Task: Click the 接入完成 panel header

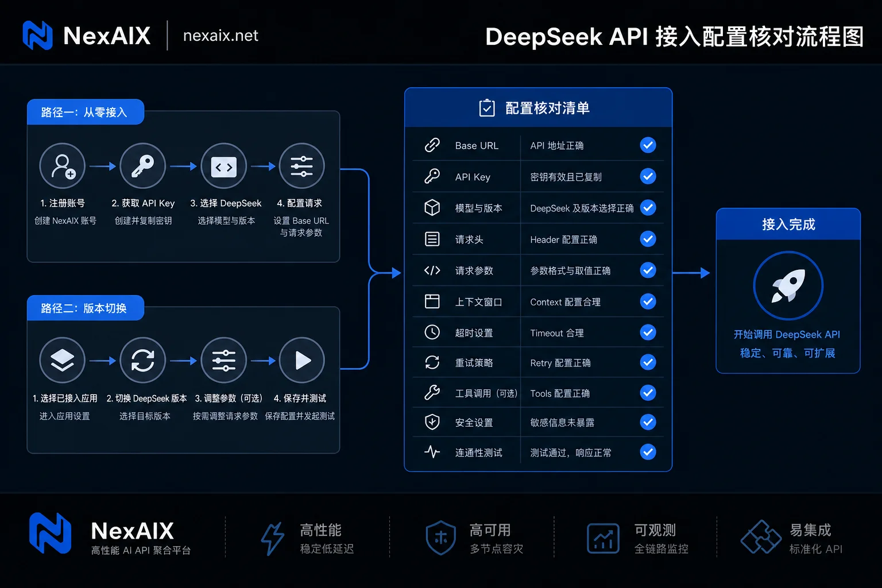Action: coord(788,224)
